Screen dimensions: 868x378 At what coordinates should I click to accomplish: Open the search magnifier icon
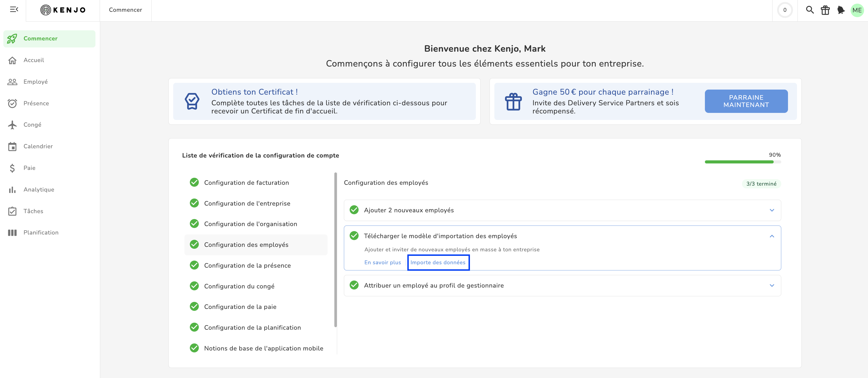[x=809, y=10]
